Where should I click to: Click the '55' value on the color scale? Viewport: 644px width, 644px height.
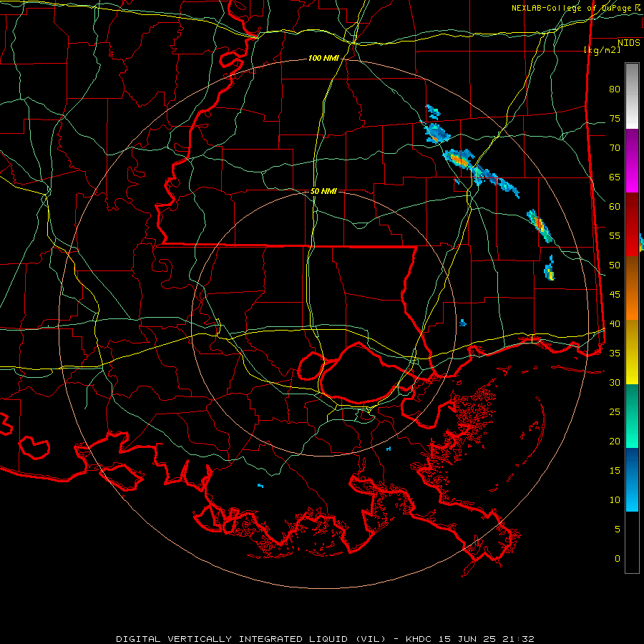(615, 236)
